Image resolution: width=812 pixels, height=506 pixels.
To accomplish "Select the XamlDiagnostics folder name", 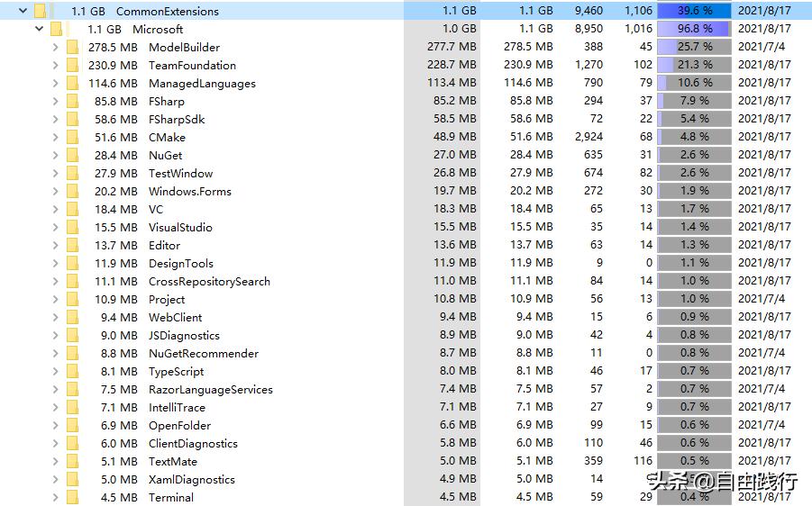I will (x=192, y=480).
